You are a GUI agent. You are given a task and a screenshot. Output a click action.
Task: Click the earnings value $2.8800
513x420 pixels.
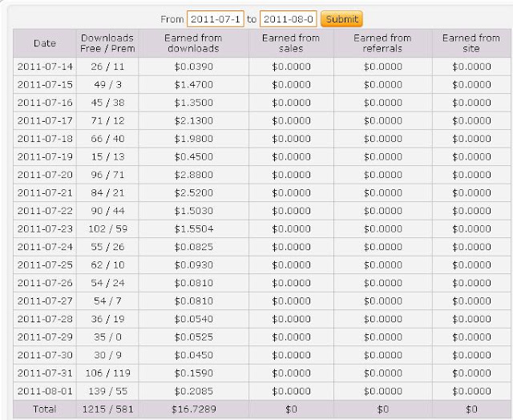pyautogui.click(x=193, y=175)
